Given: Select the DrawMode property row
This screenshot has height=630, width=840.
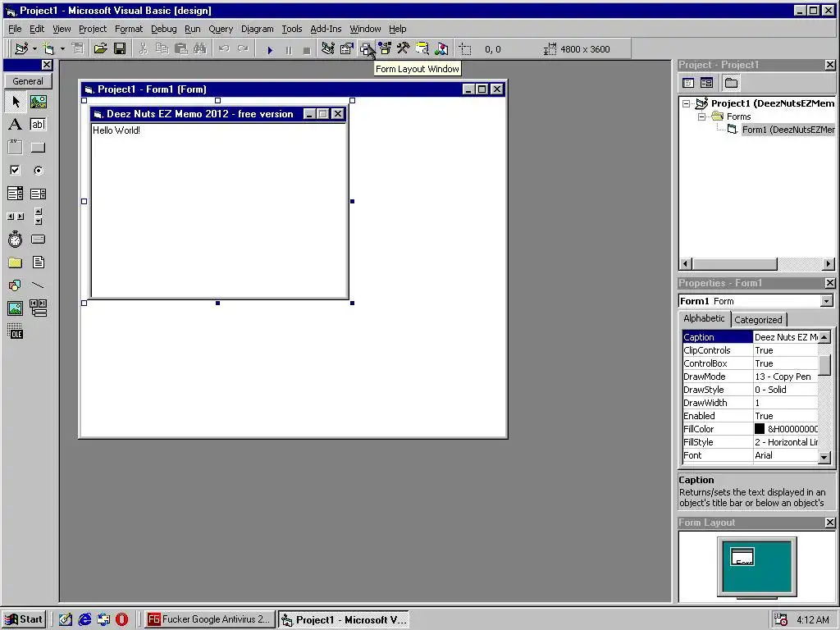Looking at the screenshot, I should pyautogui.click(x=750, y=377).
